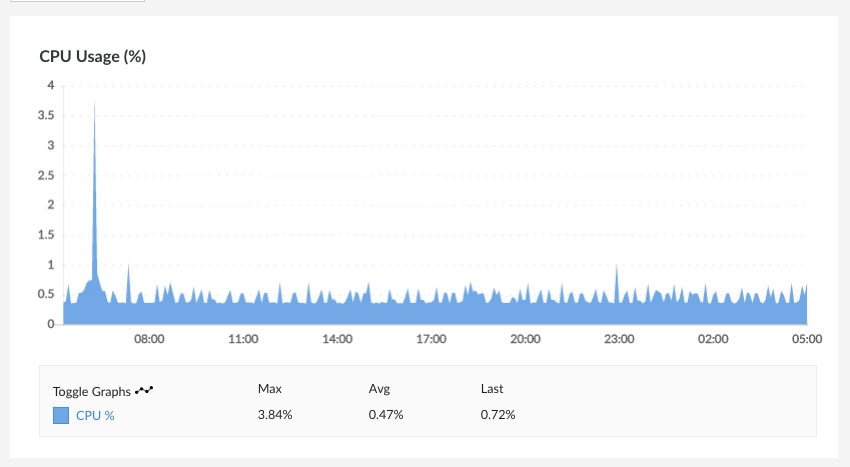850x467 pixels.
Task: Toggle the CPU % blue color swatch
Action: [61, 415]
